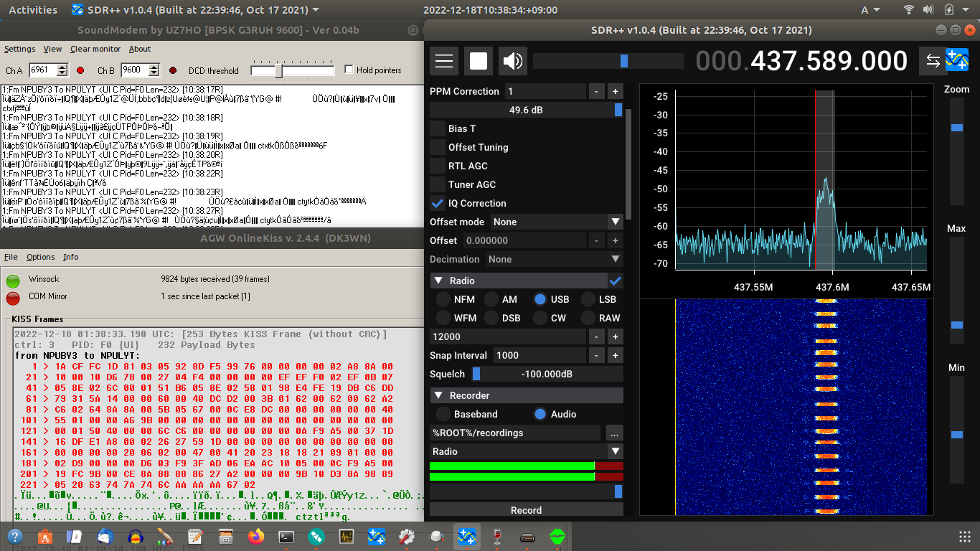Increase PPM Correction with plus button
The height and width of the screenshot is (551, 980).
[x=615, y=91]
